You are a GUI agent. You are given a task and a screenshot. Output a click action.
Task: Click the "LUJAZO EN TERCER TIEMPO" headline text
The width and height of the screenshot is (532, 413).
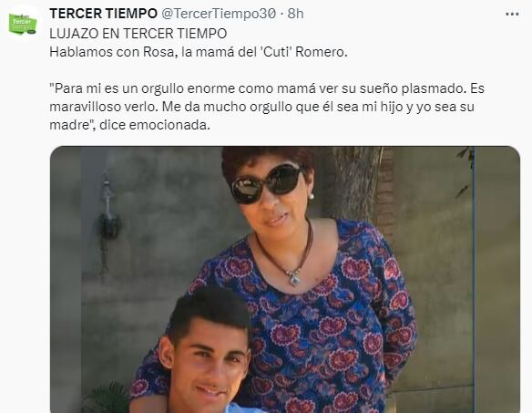[138, 34]
